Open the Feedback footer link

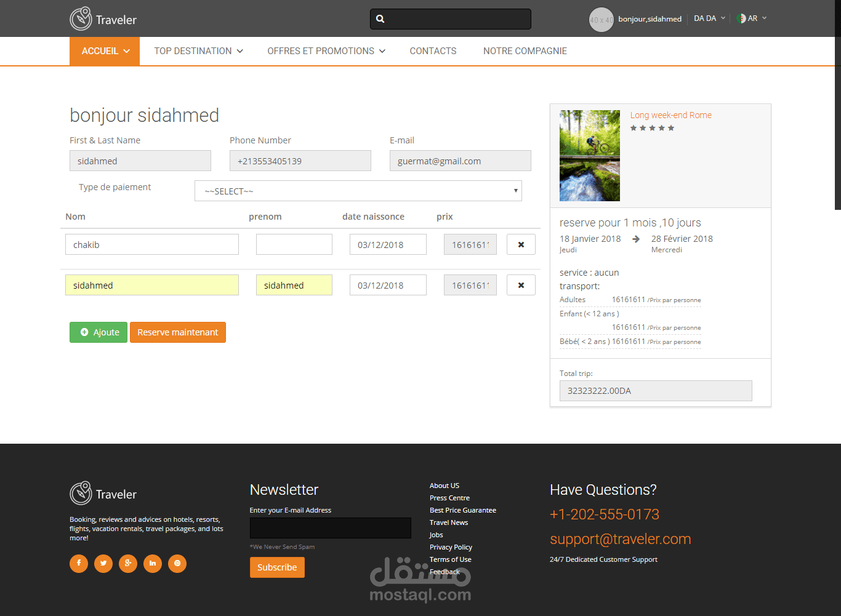coord(445,572)
